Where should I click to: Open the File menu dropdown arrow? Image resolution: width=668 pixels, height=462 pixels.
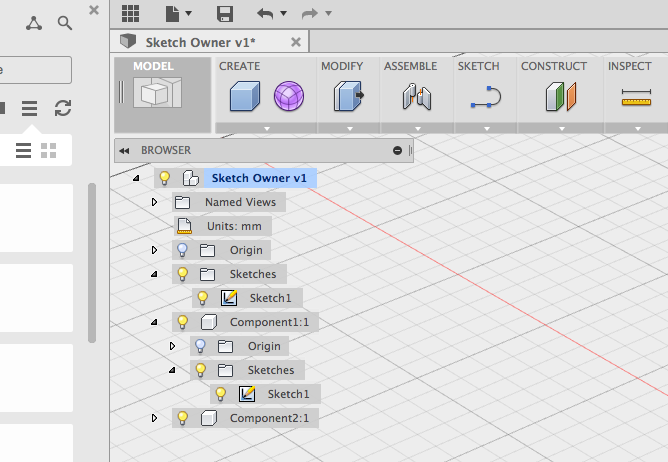click(x=189, y=13)
